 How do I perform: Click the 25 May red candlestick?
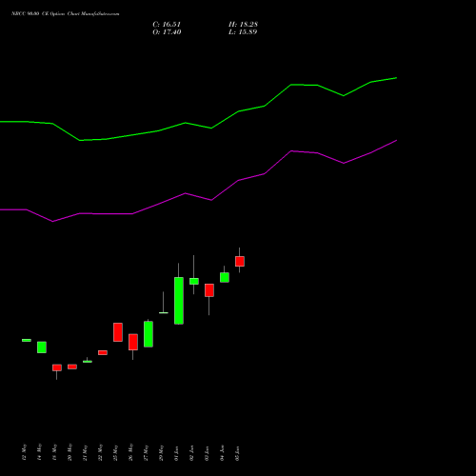click(118, 332)
